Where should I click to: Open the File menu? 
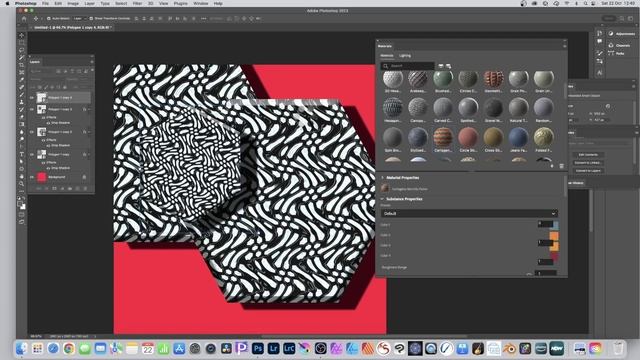click(45, 3)
